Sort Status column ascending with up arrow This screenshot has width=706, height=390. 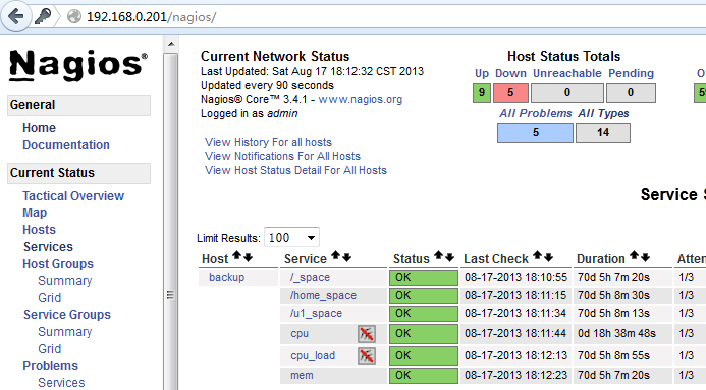(438, 255)
